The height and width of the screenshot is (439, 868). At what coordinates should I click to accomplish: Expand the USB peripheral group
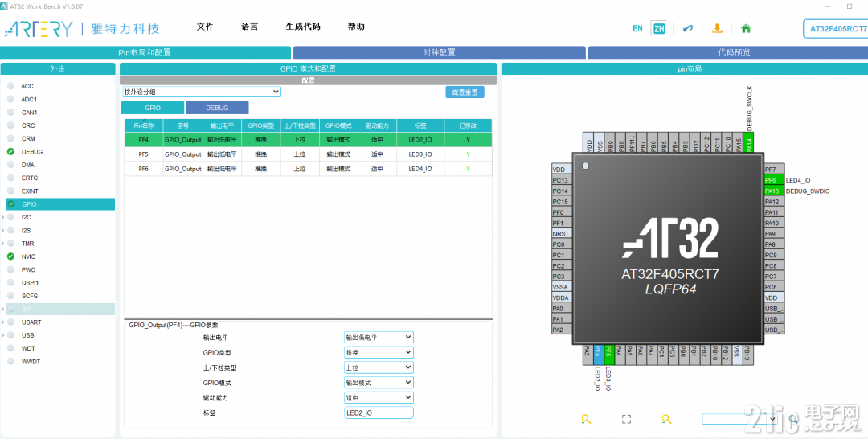pos(2,335)
